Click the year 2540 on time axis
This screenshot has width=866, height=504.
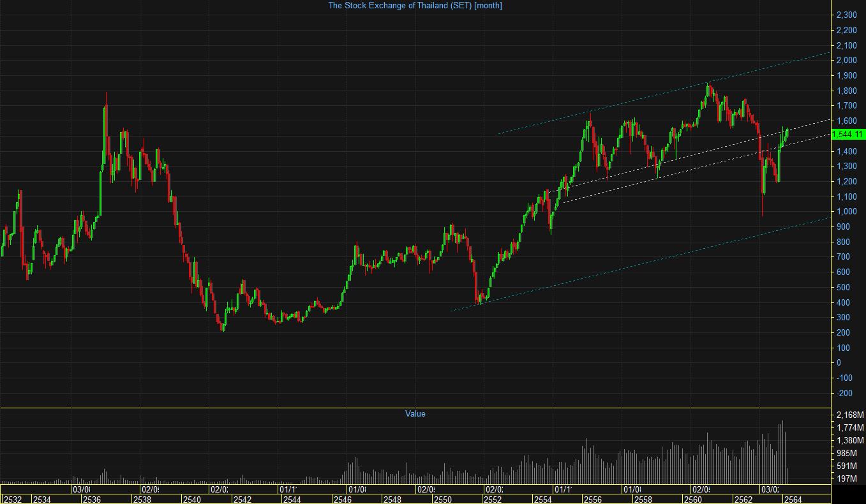191,500
